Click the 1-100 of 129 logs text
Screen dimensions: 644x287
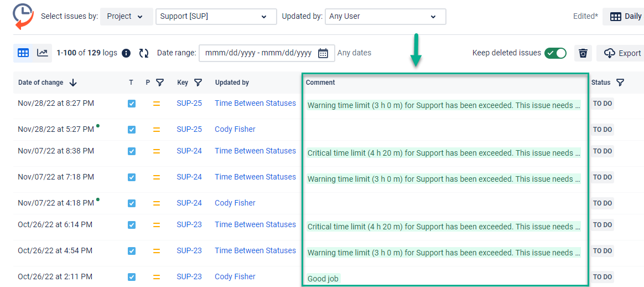coord(87,53)
